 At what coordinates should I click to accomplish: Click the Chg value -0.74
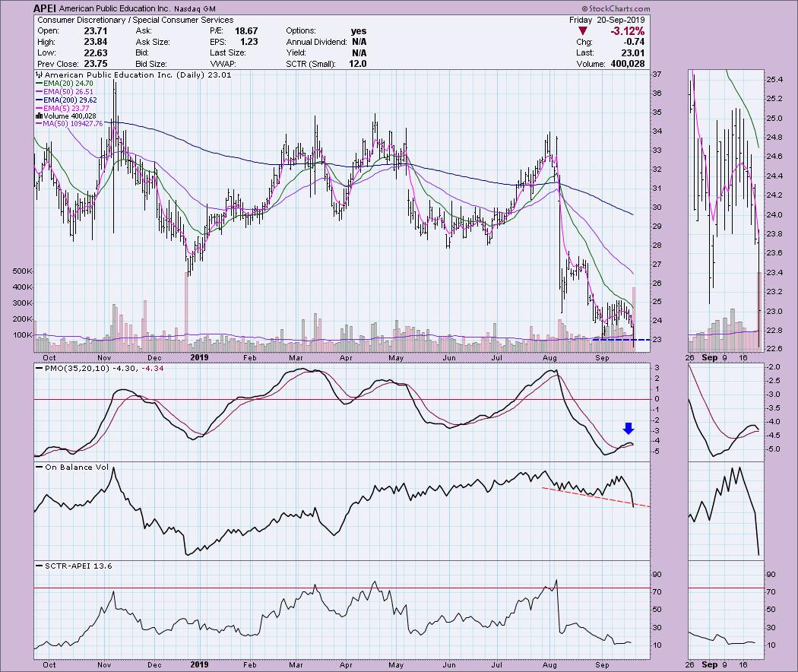pyautogui.click(x=634, y=42)
